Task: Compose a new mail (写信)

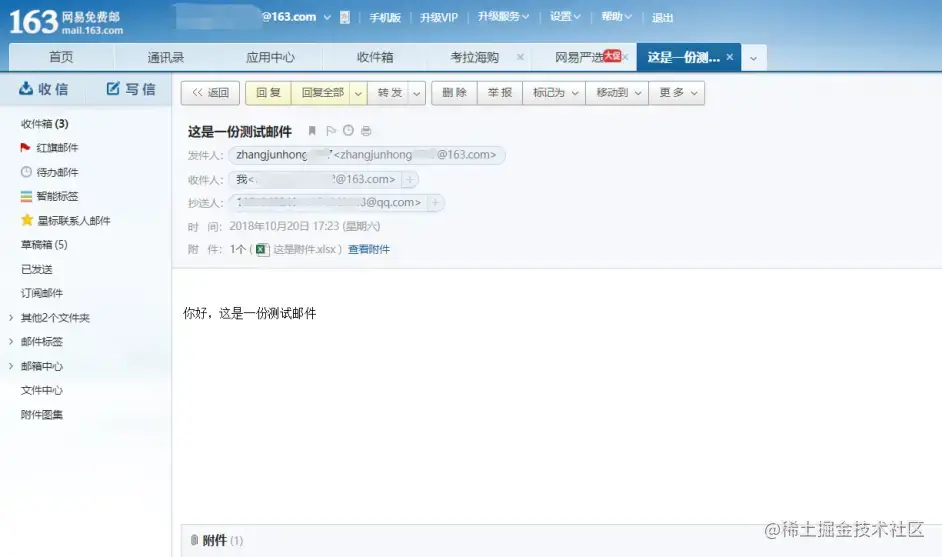Action: pyautogui.click(x=131, y=89)
